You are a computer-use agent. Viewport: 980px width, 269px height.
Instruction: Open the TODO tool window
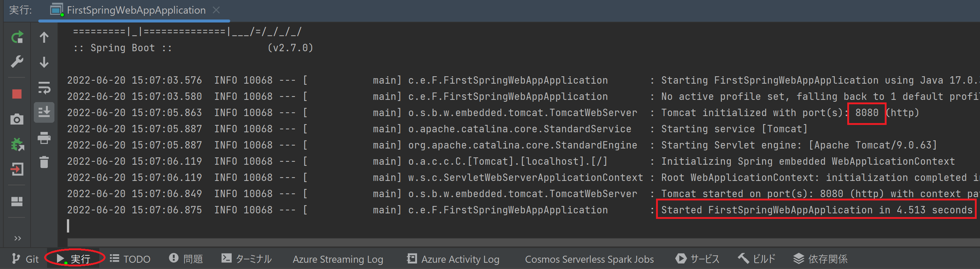(x=130, y=259)
